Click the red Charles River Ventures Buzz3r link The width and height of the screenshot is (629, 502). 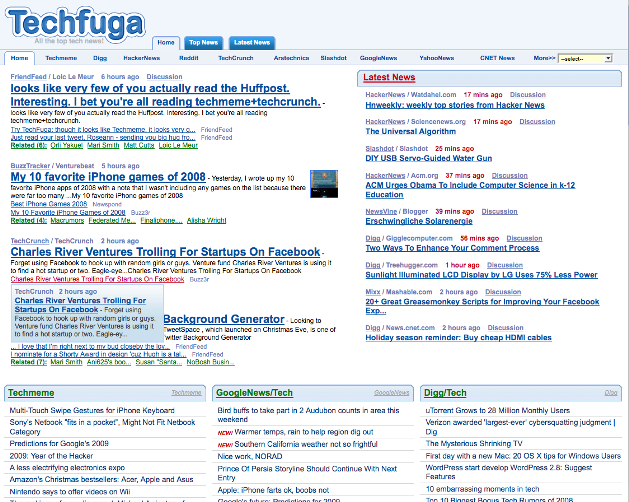pyautogui.click(x=97, y=279)
